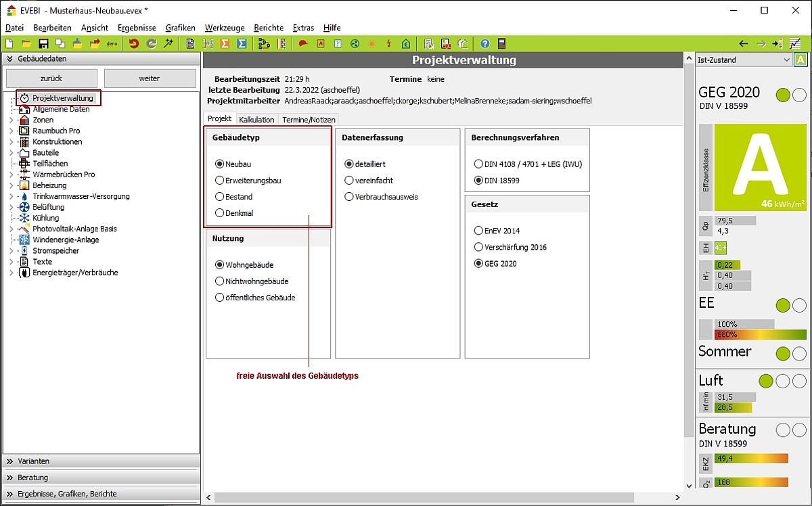Click the blue sigma toolbar icon

tap(242, 44)
